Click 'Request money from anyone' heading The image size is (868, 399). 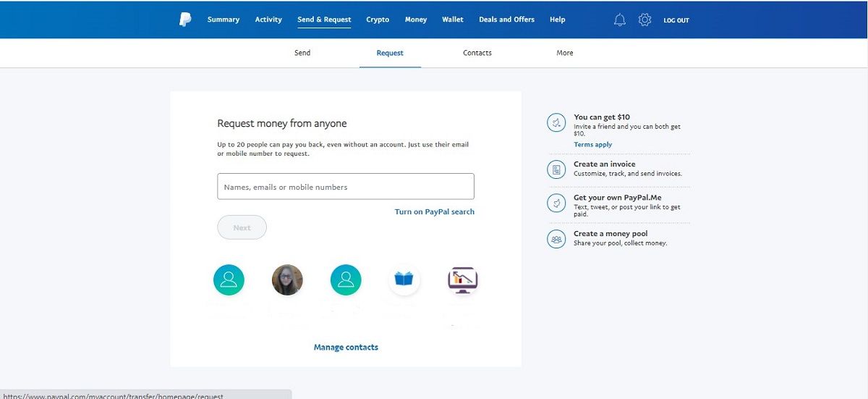click(282, 124)
